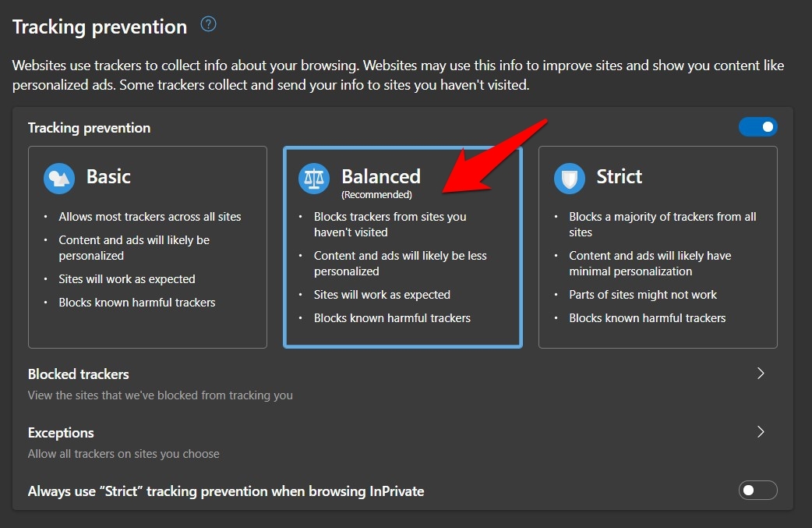Click 'View the sites that we've blocked' description
812x528 pixels.
tap(161, 395)
